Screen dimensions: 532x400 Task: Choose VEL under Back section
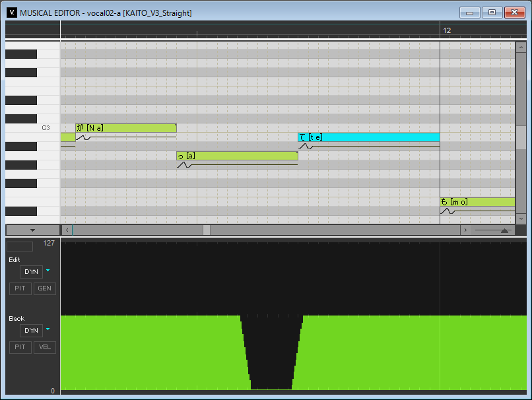click(45, 347)
